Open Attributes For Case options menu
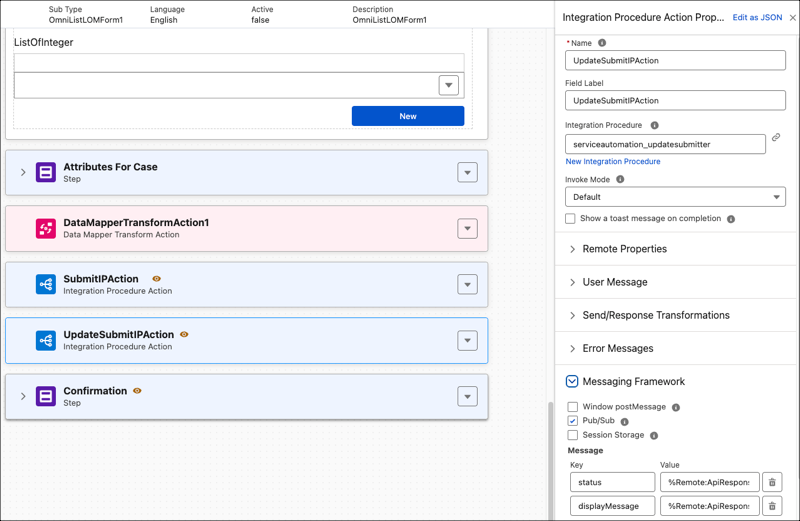Image resolution: width=800 pixels, height=521 pixels. coord(467,172)
